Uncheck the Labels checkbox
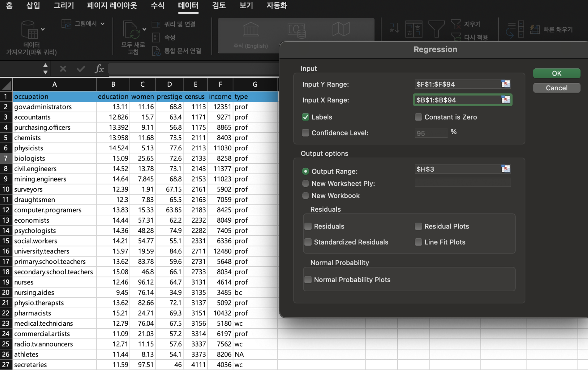 (x=305, y=117)
